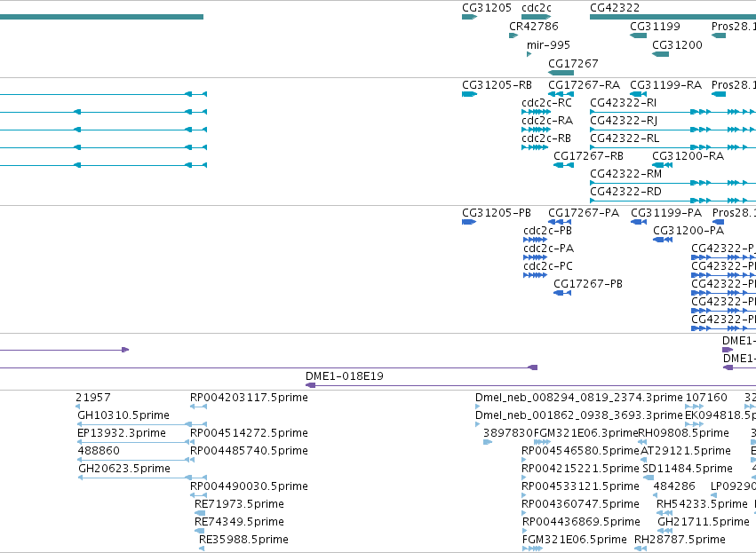Select the cdc2c-PA CDS label

(549, 248)
